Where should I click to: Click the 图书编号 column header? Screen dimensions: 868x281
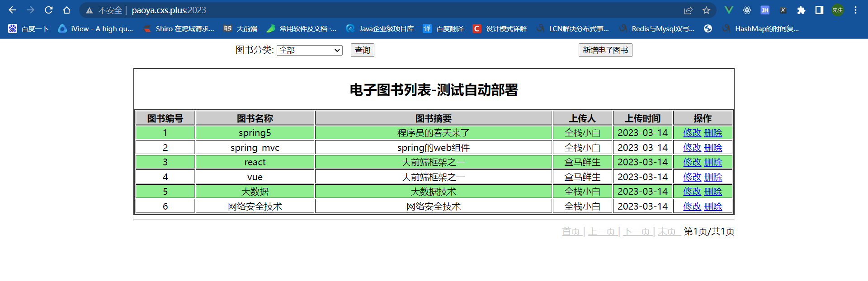pos(165,118)
